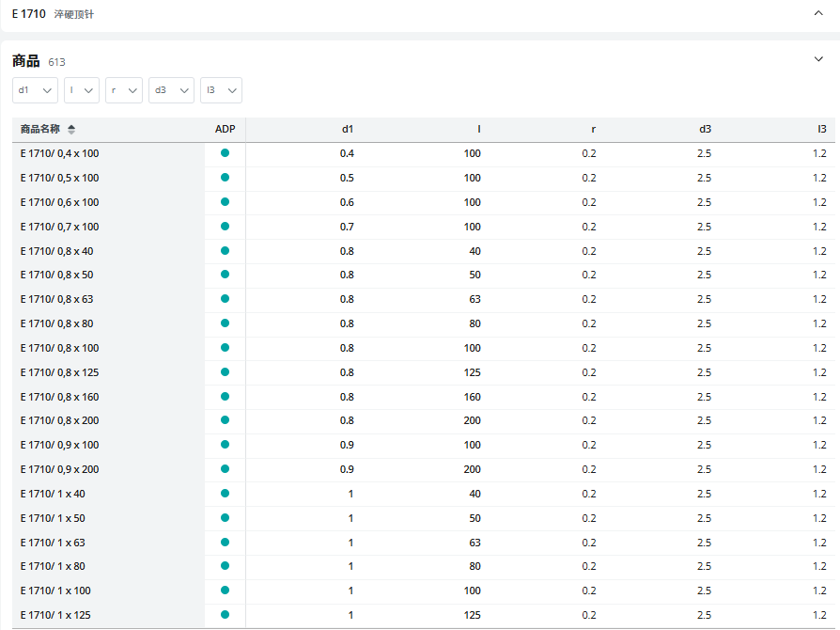
Task: Select product E 1710/ 0,8 x 100
Action: point(59,348)
